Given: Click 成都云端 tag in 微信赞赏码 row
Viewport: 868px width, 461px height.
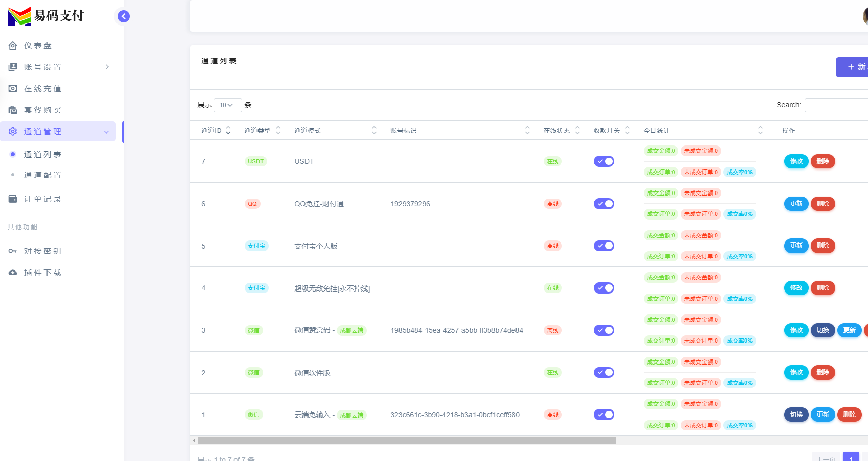Looking at the screenshot, I should pos(351,330).
